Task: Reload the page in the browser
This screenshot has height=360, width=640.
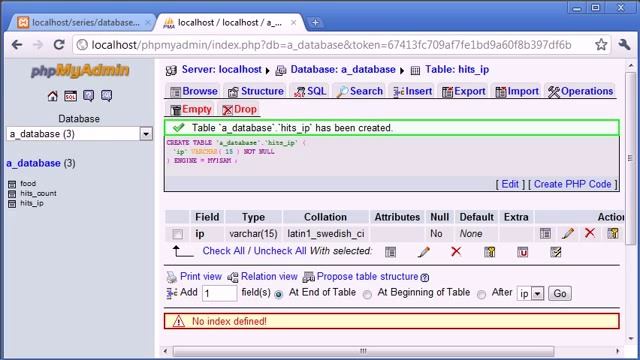Action: click(x=59, y=44)
